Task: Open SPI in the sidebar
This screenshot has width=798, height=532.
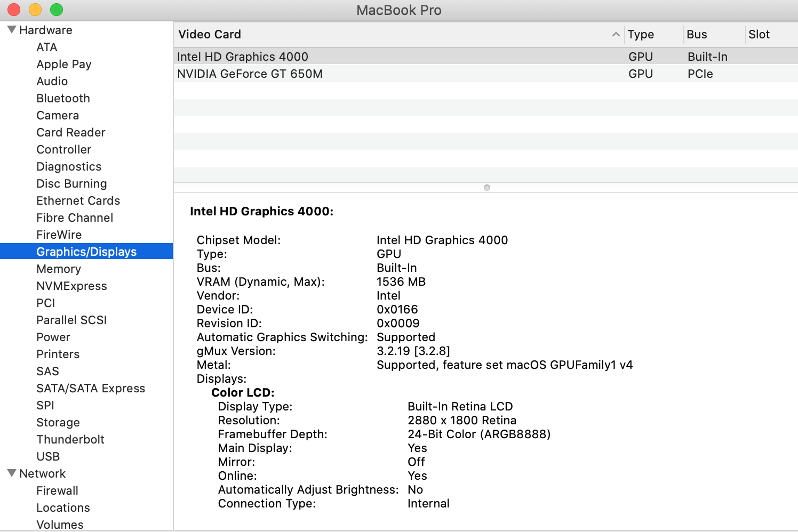Action: coord(45,405)
